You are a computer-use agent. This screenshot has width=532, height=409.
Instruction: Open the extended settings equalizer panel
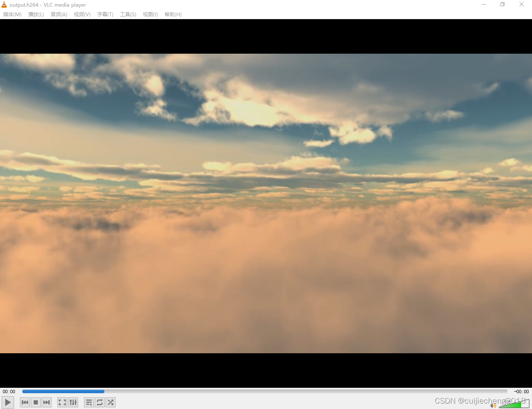[73, 402]
